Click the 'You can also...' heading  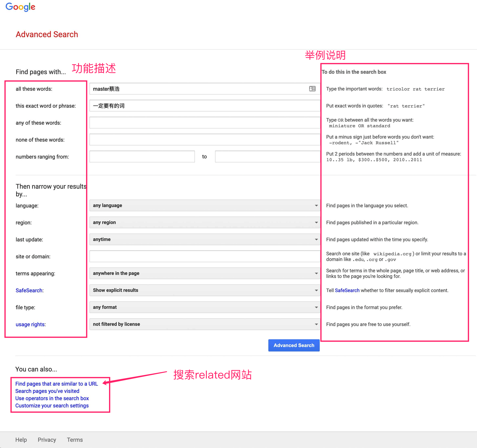pyautogui.click(x=36, y=369)
